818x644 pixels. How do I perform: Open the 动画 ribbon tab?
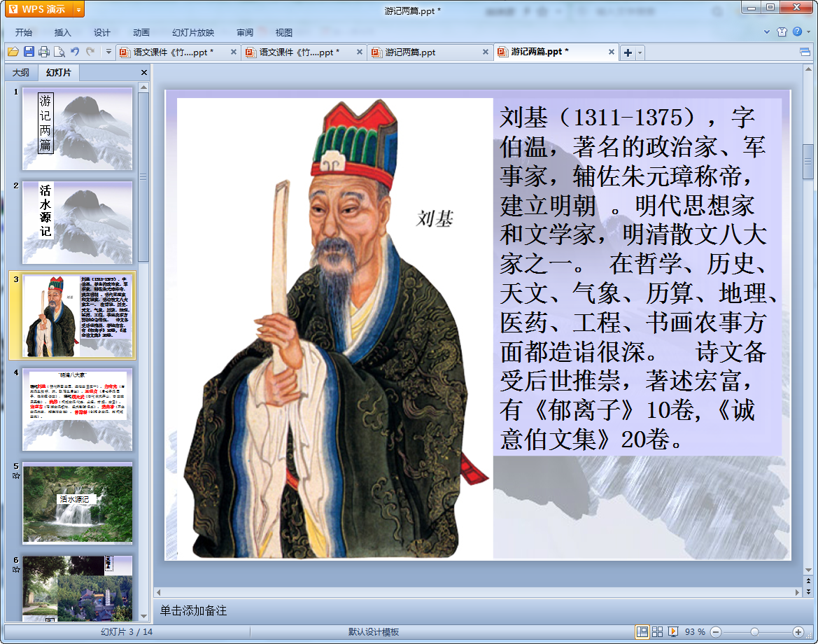(141, 32)
